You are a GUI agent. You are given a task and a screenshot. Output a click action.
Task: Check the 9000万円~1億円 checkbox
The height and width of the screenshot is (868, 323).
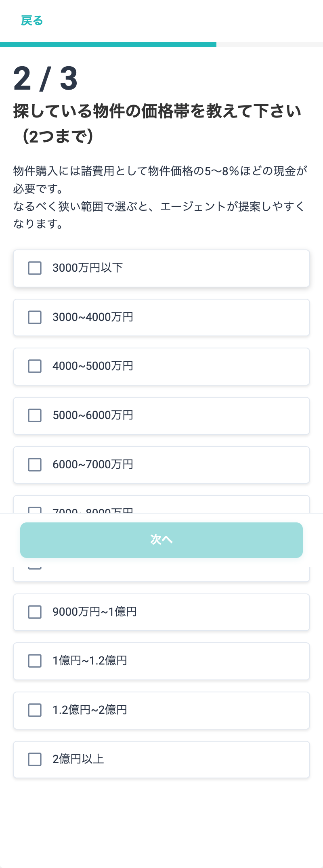[x=35, y=612]
